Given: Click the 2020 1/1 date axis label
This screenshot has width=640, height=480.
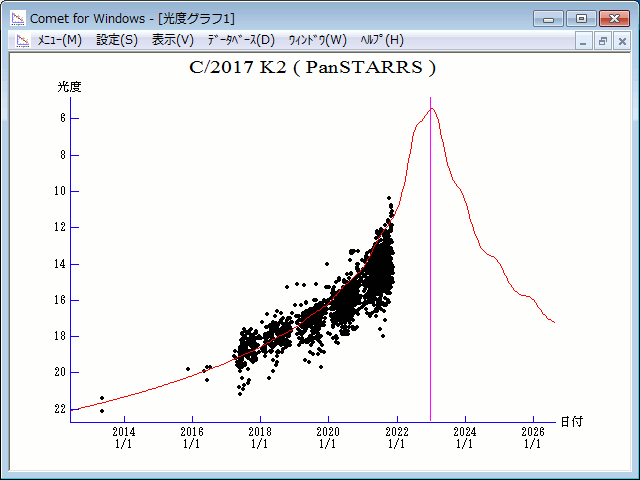Looking at the screenshot, I should [x=328, y=437].
